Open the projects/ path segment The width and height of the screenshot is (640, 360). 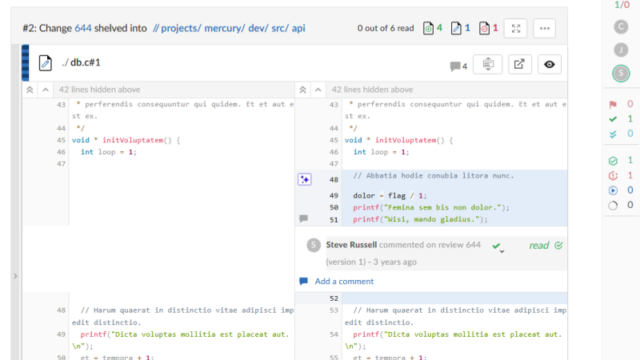click(181, 28)
